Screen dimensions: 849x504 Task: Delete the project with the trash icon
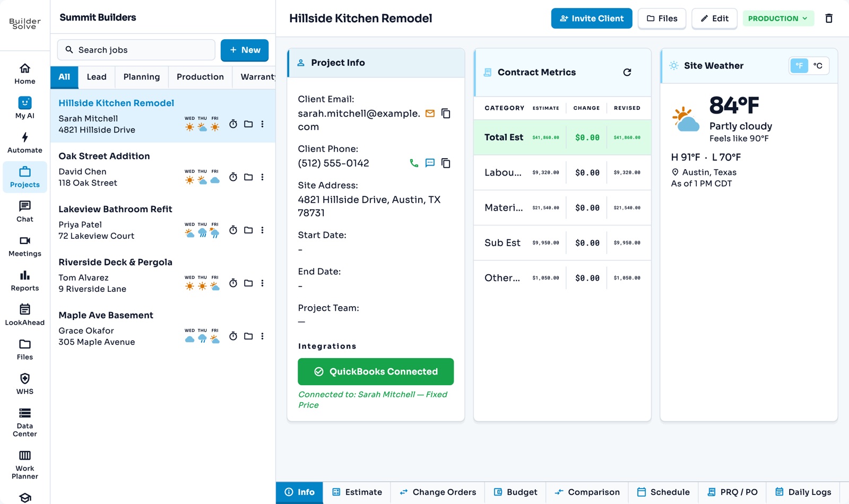(x=829, y=19)
